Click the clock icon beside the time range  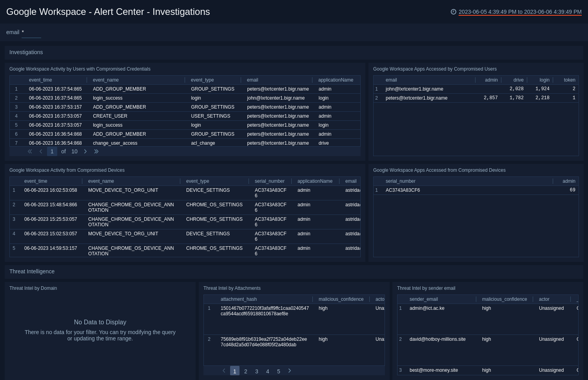454,12
